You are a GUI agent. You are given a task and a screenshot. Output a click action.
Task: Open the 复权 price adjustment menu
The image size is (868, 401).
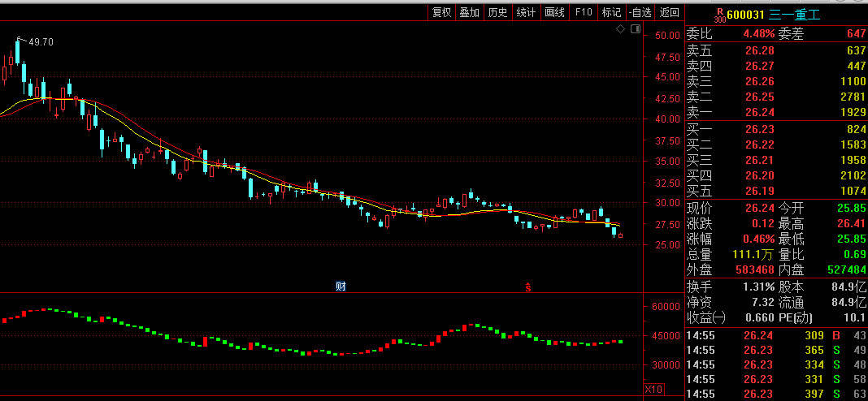[x=441, y=12]
